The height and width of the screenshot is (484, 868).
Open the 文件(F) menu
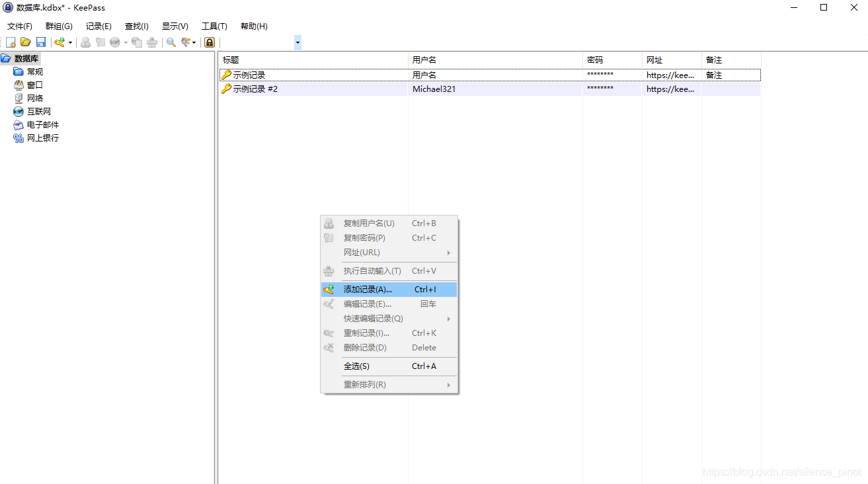20,26
